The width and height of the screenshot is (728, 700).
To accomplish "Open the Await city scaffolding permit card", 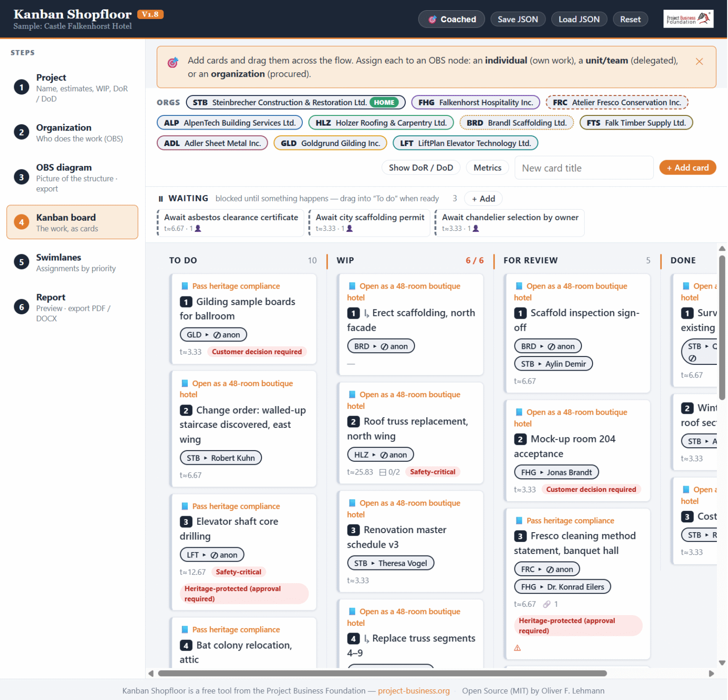I will (x=369, y=223).
